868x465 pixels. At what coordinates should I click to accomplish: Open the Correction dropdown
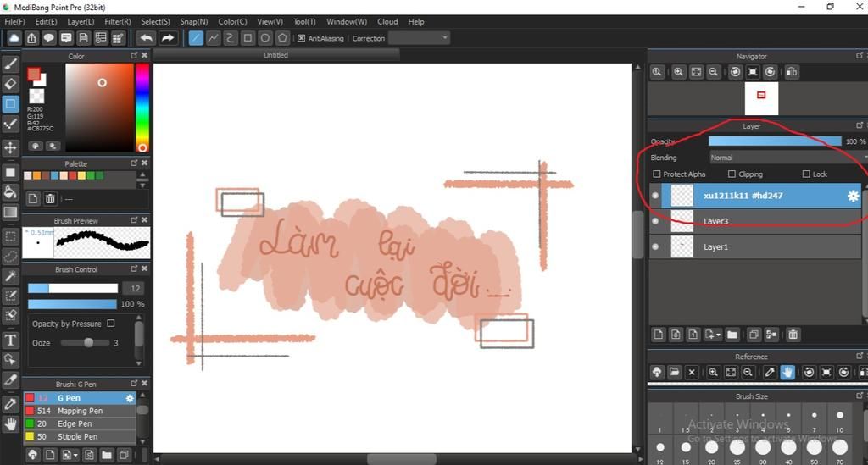(x=419, y=38)
